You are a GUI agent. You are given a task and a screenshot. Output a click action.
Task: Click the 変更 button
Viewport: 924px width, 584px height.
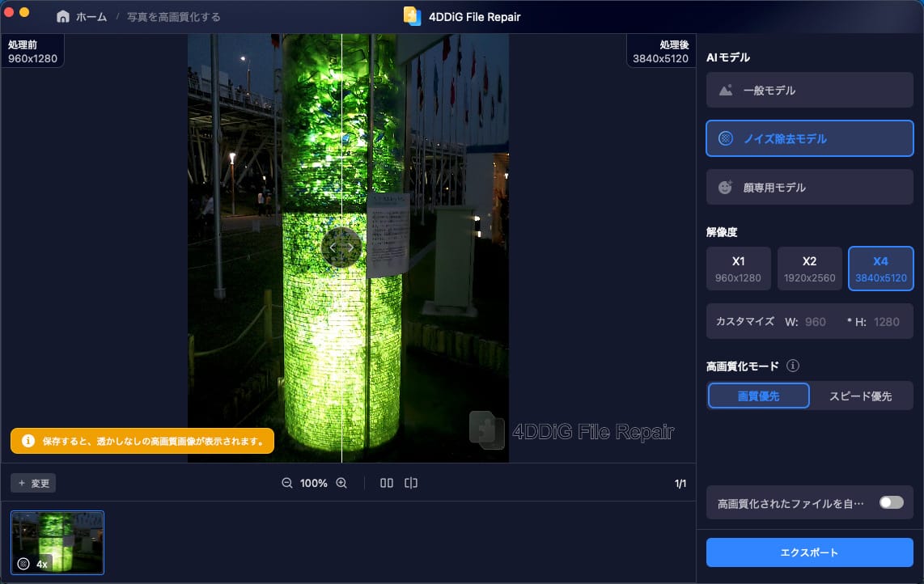click(33, 483)
